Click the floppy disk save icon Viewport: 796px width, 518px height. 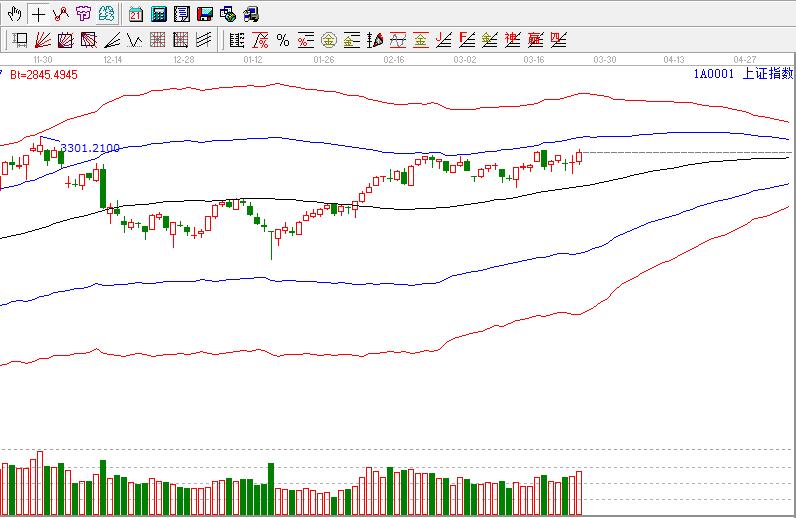pyautogui.click(x=204, y=14)
